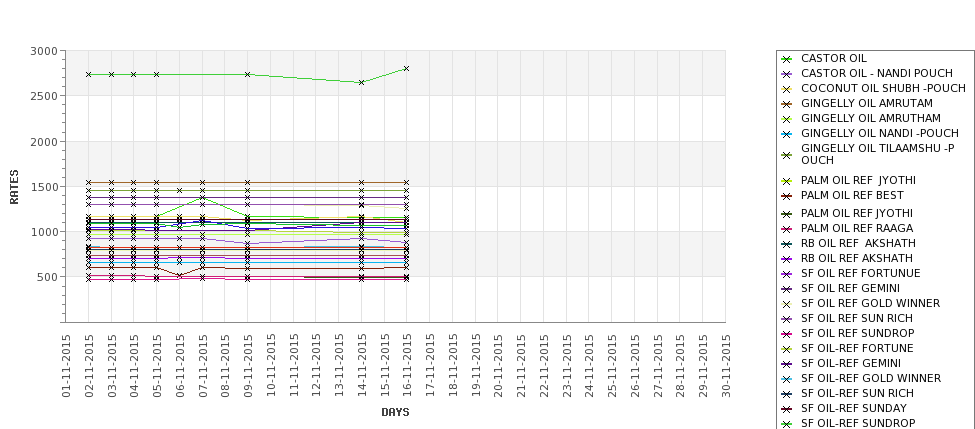Image resolution: width=975 pixels, height=429 pixels.
Task: Click the green CASTOR OIL legend marker
Action: pos(787,59)
